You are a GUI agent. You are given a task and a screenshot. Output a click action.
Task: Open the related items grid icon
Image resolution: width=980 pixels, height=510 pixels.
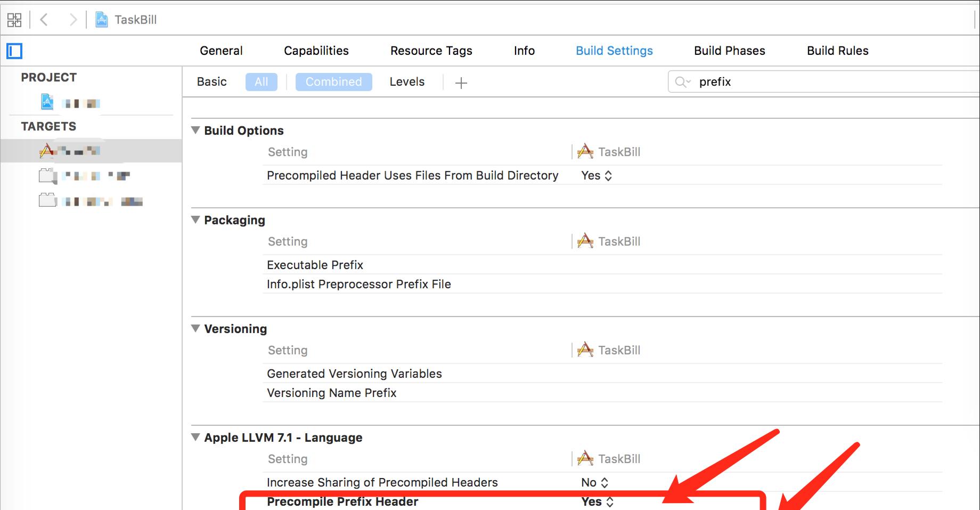[x=14, y=20]
